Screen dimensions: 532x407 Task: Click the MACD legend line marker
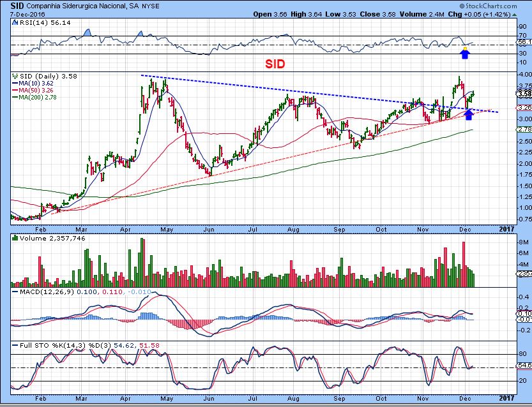click(x=15, y=292)
